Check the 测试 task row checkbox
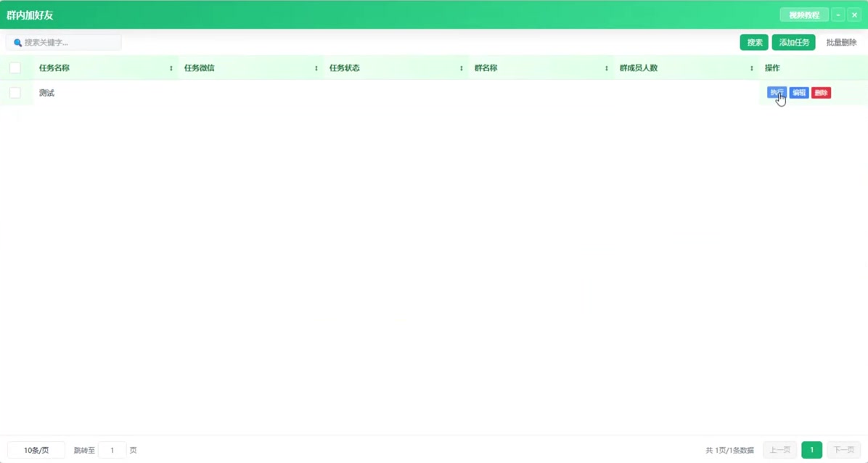 click(15, 92)
